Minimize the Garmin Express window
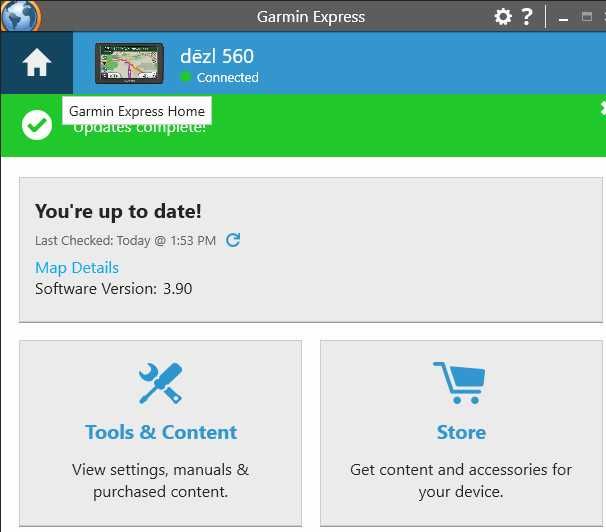Viewport: 606px width, 532px height. coord(563,18)
